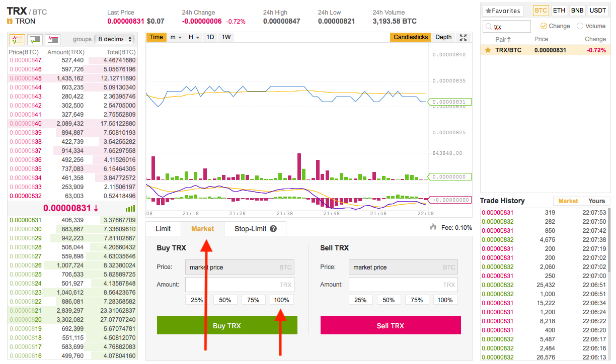
Task: Set buy amount to 50%
Action: click(225, 300)
